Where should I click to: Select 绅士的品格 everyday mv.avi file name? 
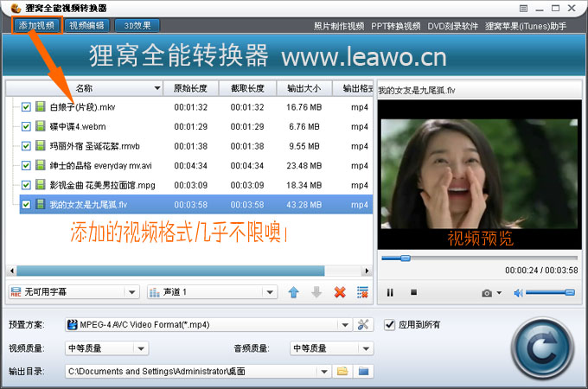pyautogui.click(x=101, y=166)
